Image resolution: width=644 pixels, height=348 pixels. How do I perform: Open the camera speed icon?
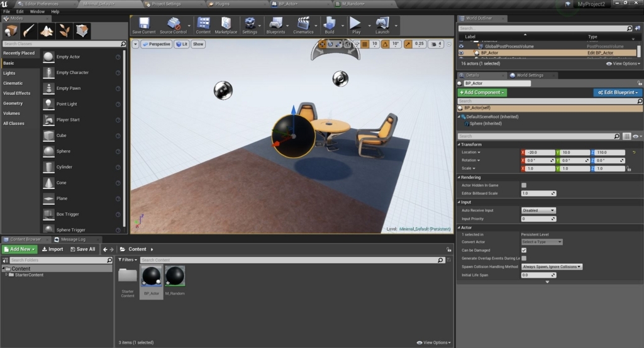pyautogui.click(x=436, y=44)
